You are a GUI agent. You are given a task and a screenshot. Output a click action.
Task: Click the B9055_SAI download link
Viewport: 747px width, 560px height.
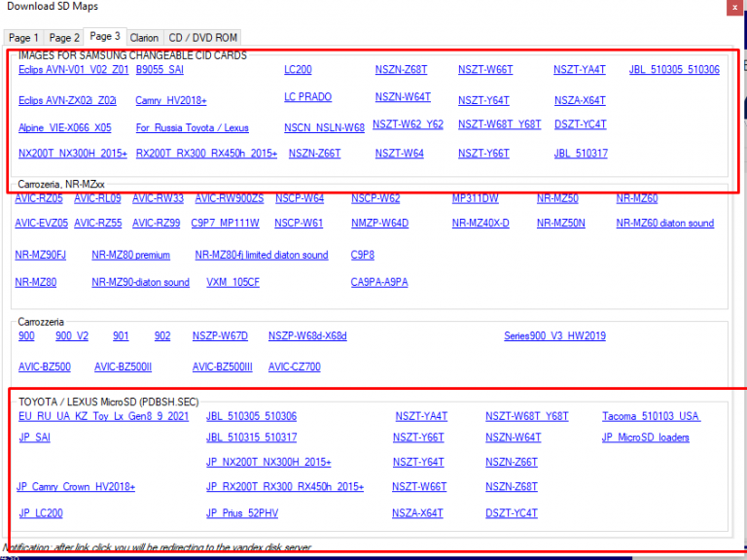[x=160, y=70]
